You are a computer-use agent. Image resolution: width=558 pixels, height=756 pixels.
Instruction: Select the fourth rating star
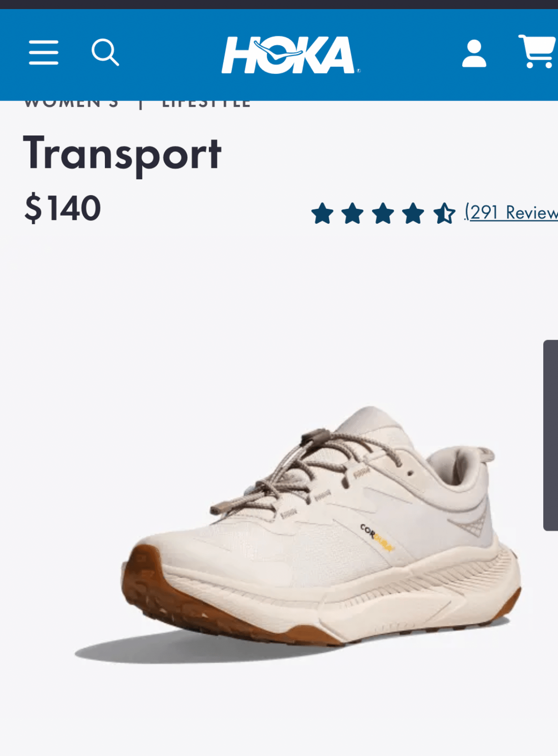pyautogui.click(x=413, y=213)
